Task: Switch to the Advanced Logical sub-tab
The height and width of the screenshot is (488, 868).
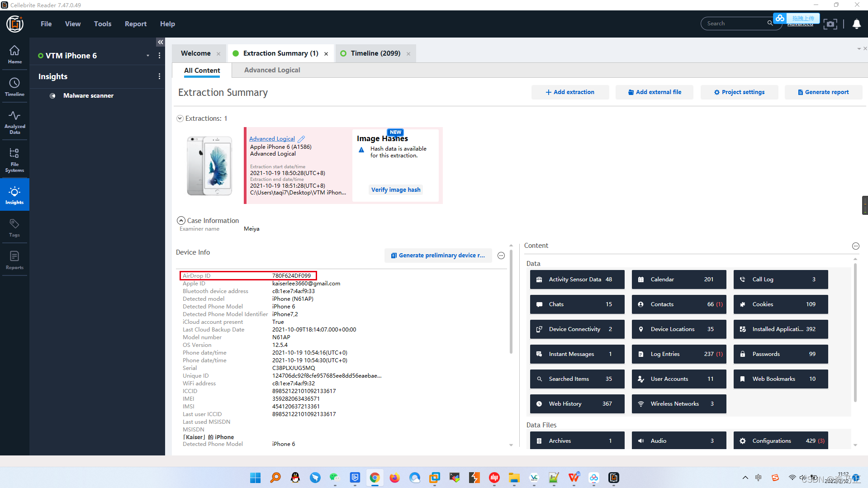Action: [272, 70]
